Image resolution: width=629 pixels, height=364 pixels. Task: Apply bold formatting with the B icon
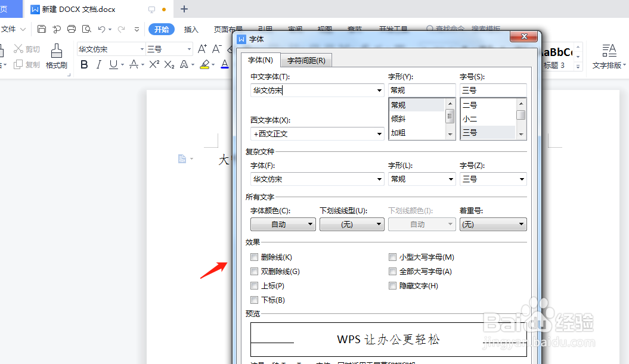(84, 64)
